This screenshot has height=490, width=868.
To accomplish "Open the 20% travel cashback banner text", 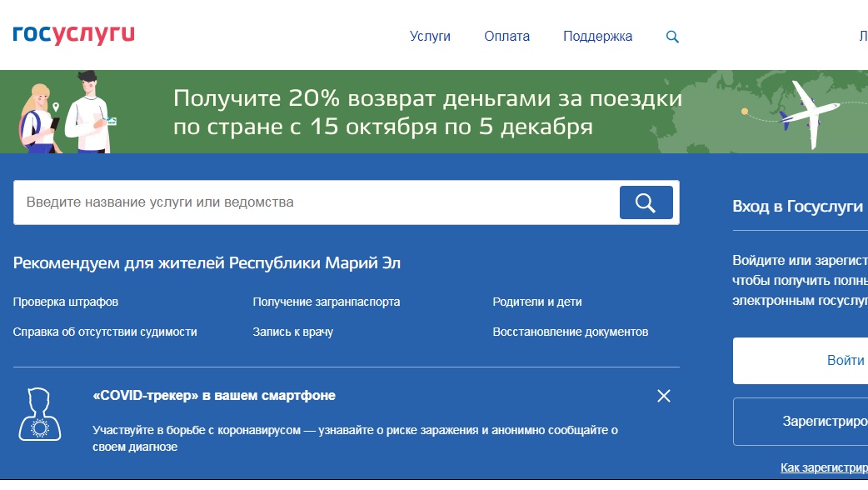I will pyautogui.click(x=427, y=112).
